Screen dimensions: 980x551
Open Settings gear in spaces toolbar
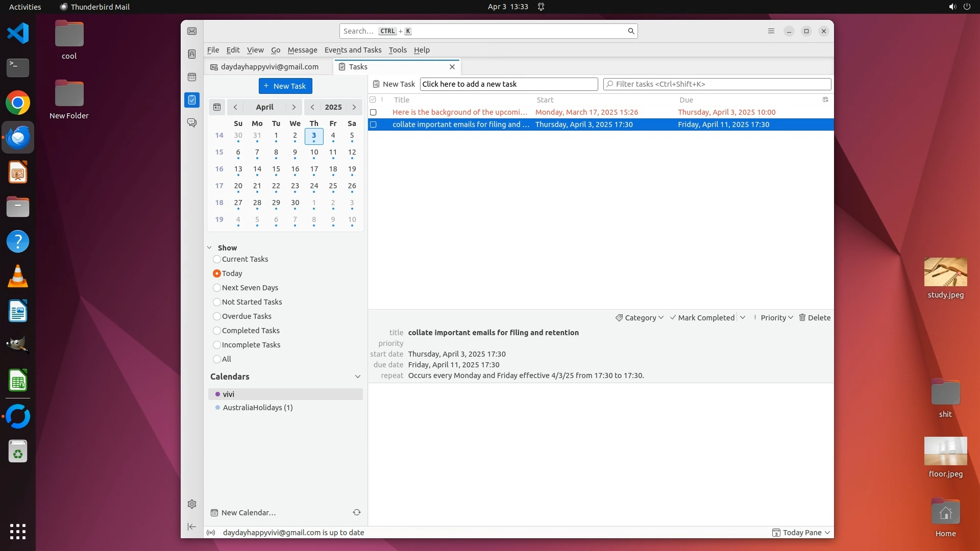pyautogui.click(x=192, y=504)
